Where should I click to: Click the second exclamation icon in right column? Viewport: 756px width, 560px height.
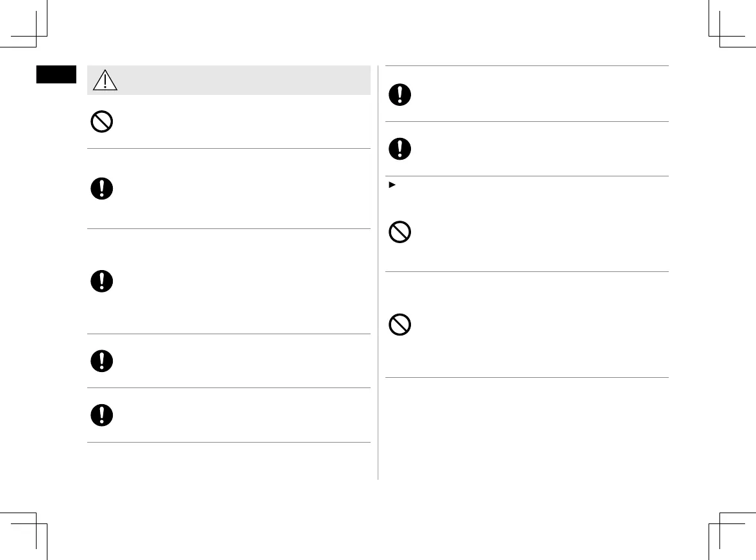[400, 149]
